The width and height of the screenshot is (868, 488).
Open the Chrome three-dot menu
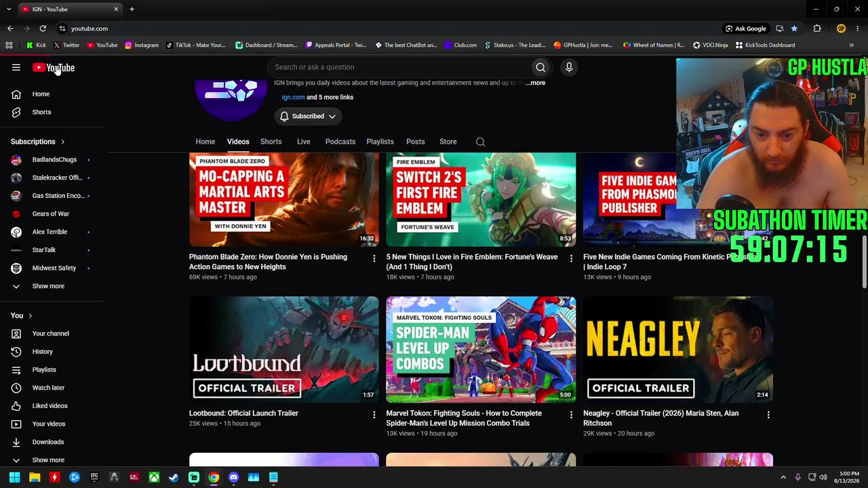pos(858,28)
